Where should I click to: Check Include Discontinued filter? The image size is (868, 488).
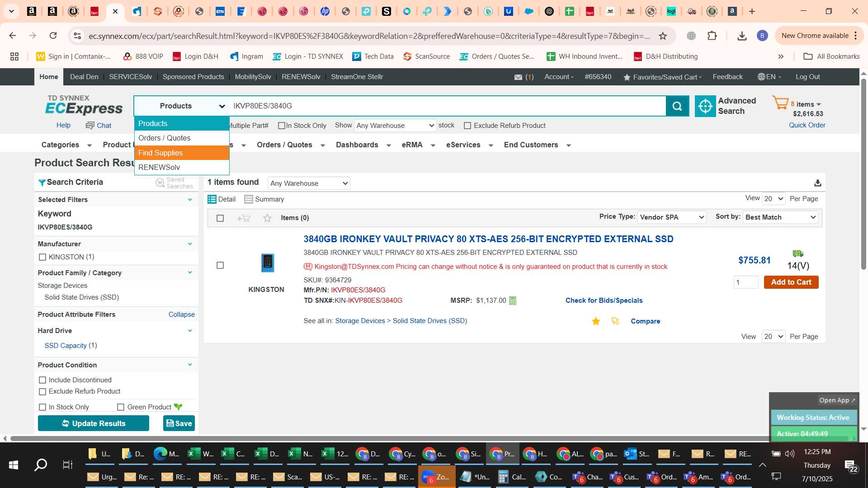42,380
